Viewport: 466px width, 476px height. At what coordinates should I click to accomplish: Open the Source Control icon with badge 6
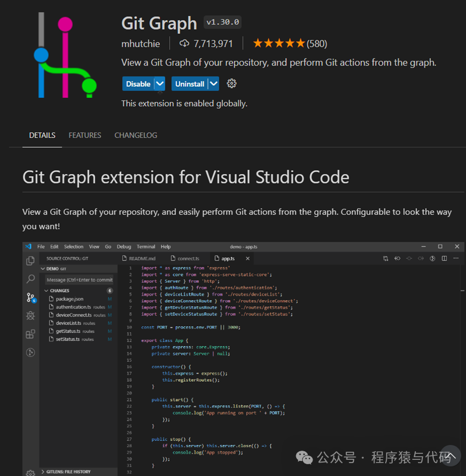[x=31, y=298]
